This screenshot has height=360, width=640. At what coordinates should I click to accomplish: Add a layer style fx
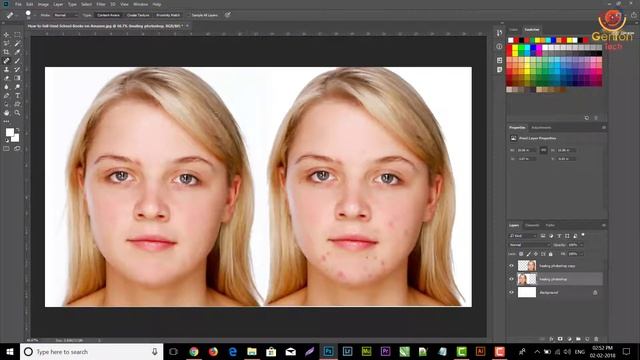551,339
